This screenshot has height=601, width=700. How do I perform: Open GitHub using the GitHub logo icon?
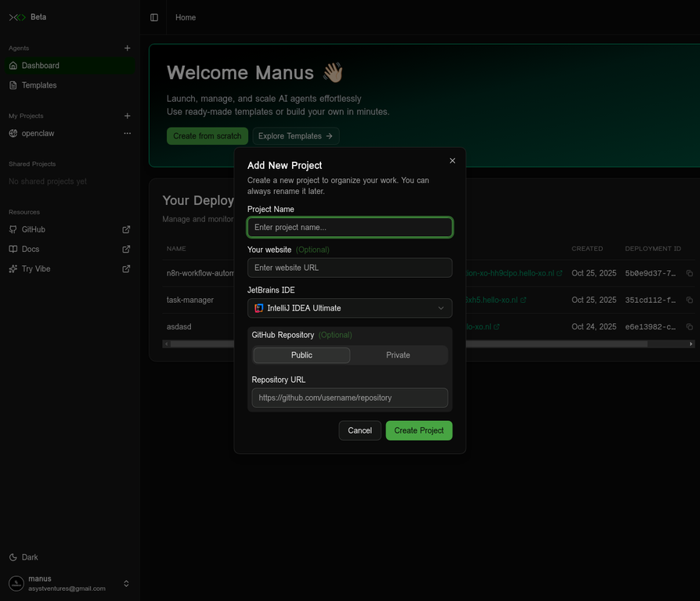click(x=12, y=229)
